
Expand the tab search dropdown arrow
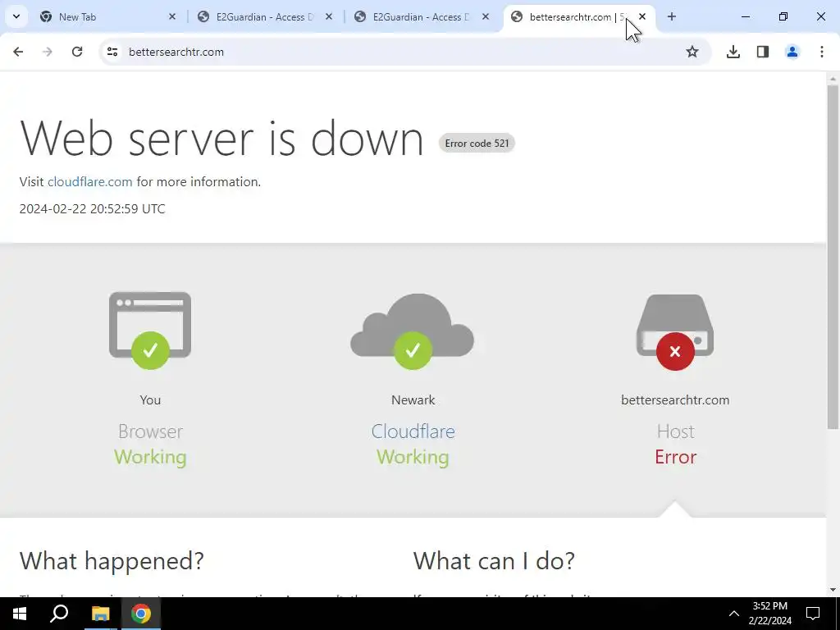coord(16,16)
